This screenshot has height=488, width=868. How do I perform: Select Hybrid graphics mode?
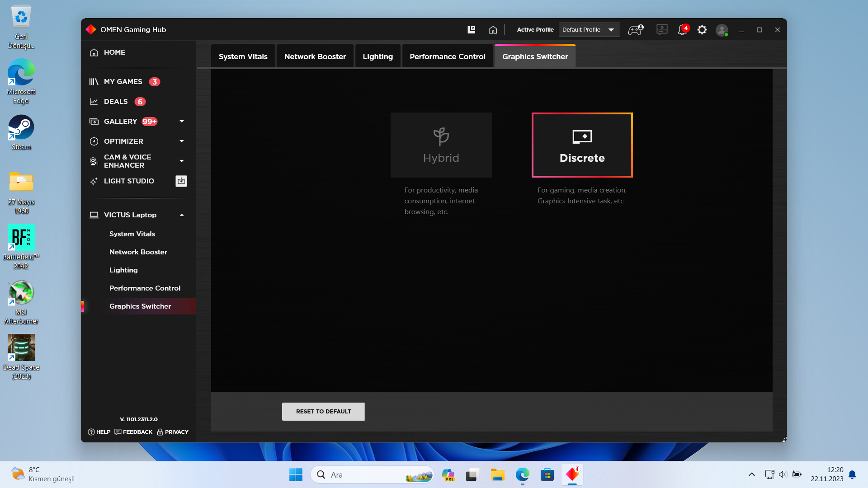click(x=441, y=145)
